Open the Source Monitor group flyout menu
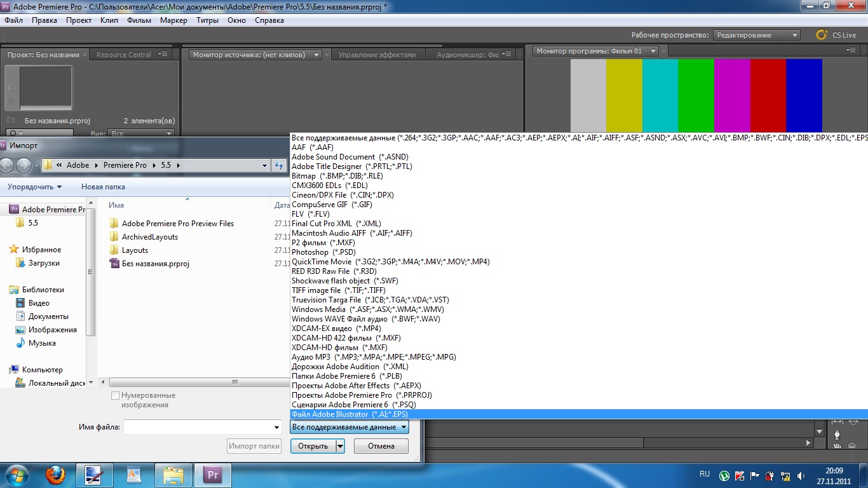Viewport: 868px width, 488px height. point(506,54)
